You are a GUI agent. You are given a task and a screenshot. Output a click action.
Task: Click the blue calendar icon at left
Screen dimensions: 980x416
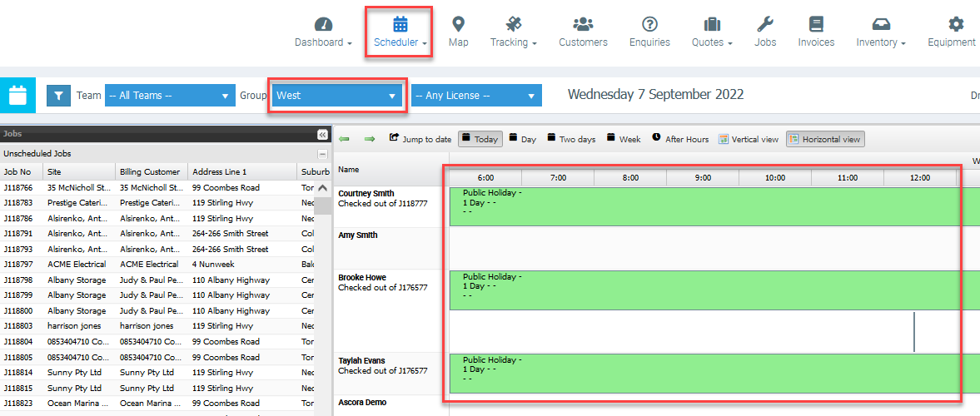point(17,96)
